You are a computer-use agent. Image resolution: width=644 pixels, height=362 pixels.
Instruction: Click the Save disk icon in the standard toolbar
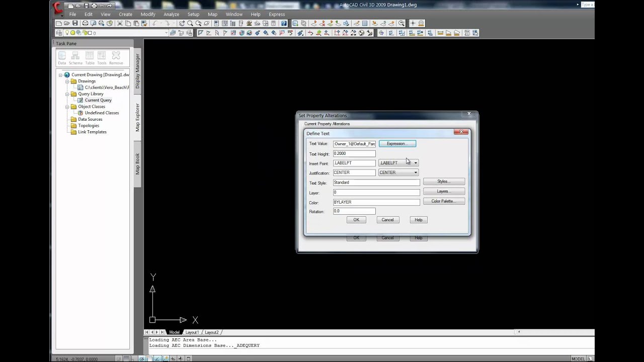(75, 23)
